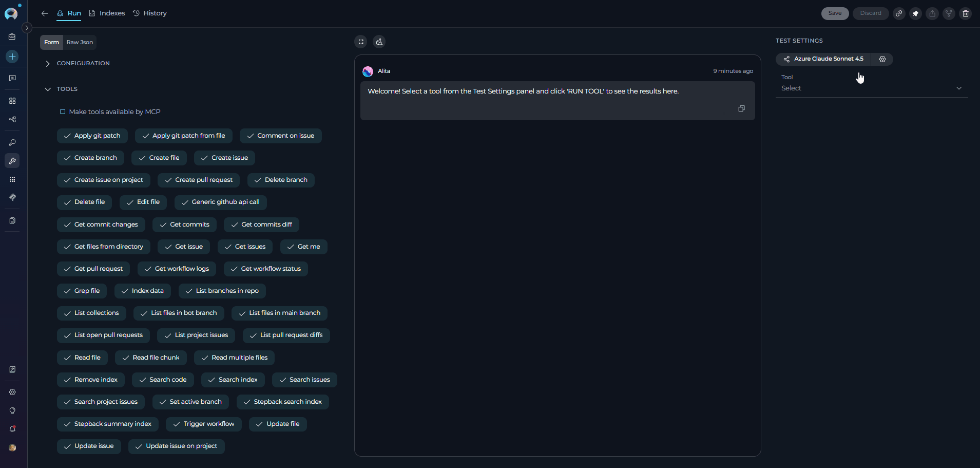
Task: Collapse the Tools section
Action: [x=48, y=89]
